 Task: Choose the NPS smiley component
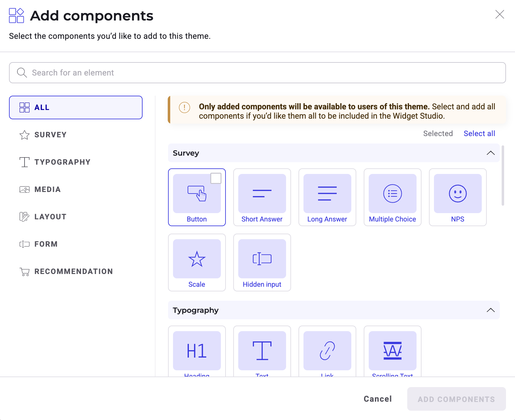[x=458, y=194]
